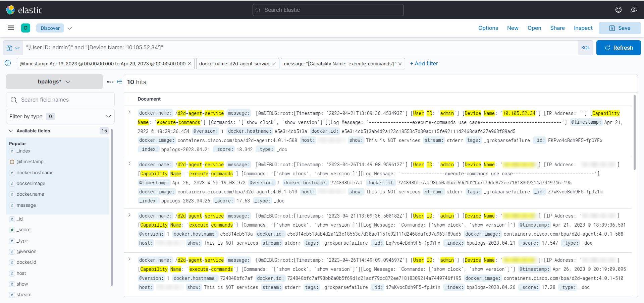Remove the Capability Name message filter
Viewport: 644px width, 303px height.
[400, 64]
